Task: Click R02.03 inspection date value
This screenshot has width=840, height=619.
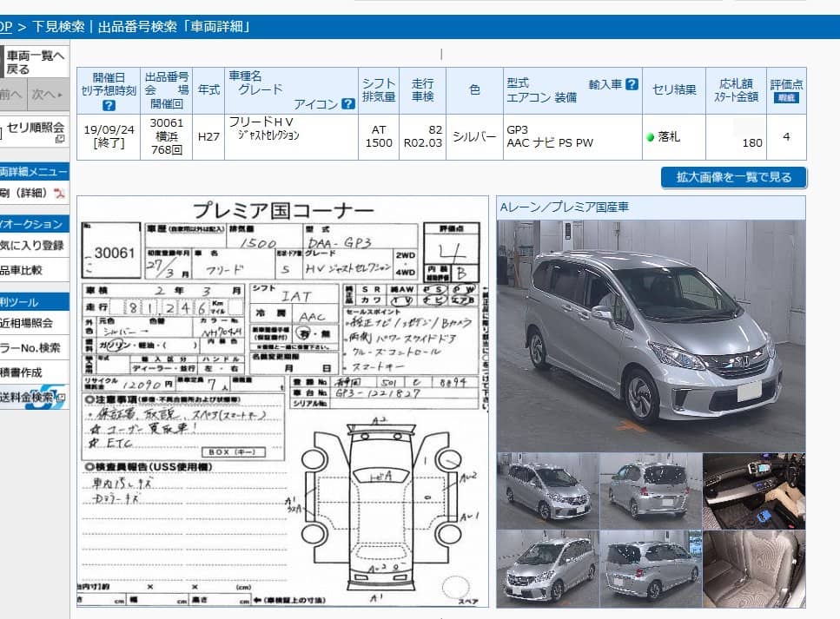Action: [423, 143]
